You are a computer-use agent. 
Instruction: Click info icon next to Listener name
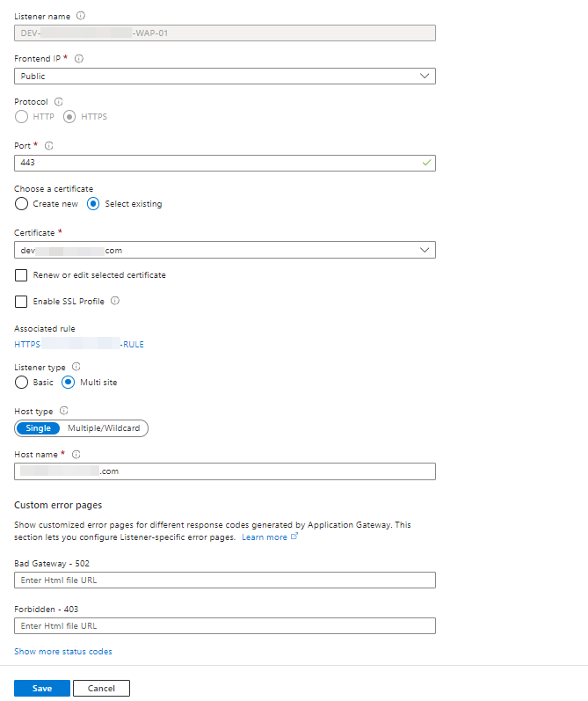pos(82,16)
